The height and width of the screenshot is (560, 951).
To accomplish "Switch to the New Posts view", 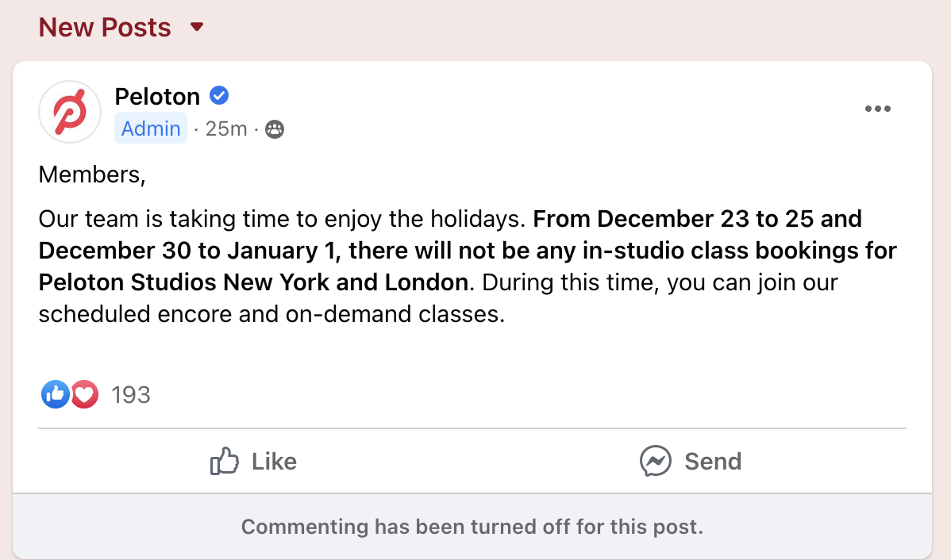I will pyautogui.click(x=104, y=27).
